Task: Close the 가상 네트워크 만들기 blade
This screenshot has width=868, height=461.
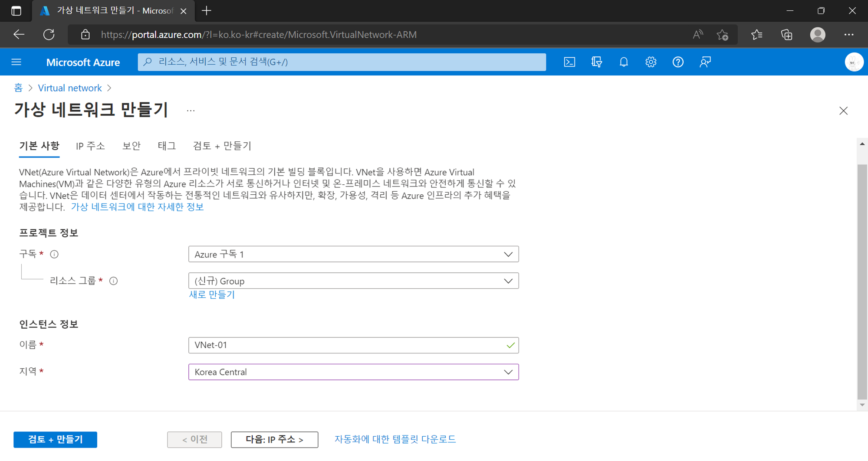Action: tap(843, 111)
